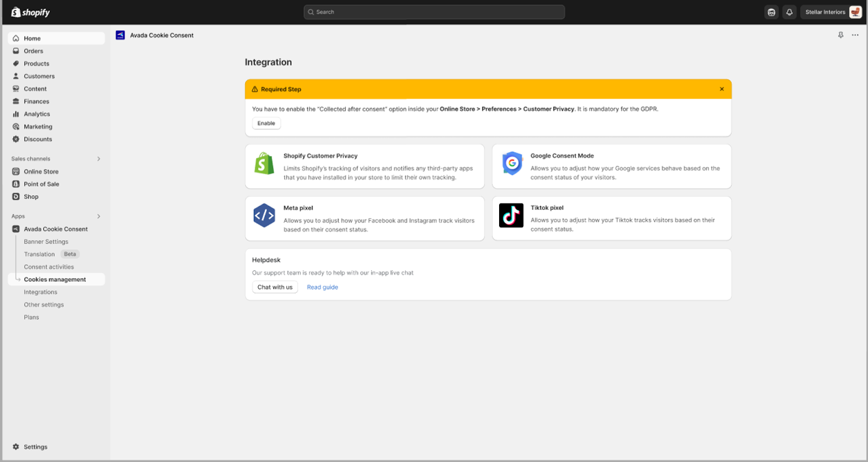Viewport: 868px width, 462px height.
Task: Click the Analytics bar chart icon
Action: (x=16, y=114)
